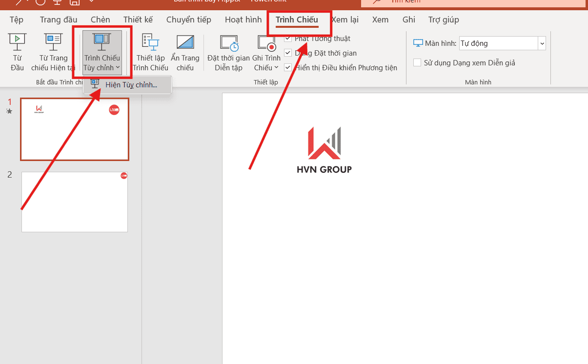Click the save icon in title bar

coord(75,2)
